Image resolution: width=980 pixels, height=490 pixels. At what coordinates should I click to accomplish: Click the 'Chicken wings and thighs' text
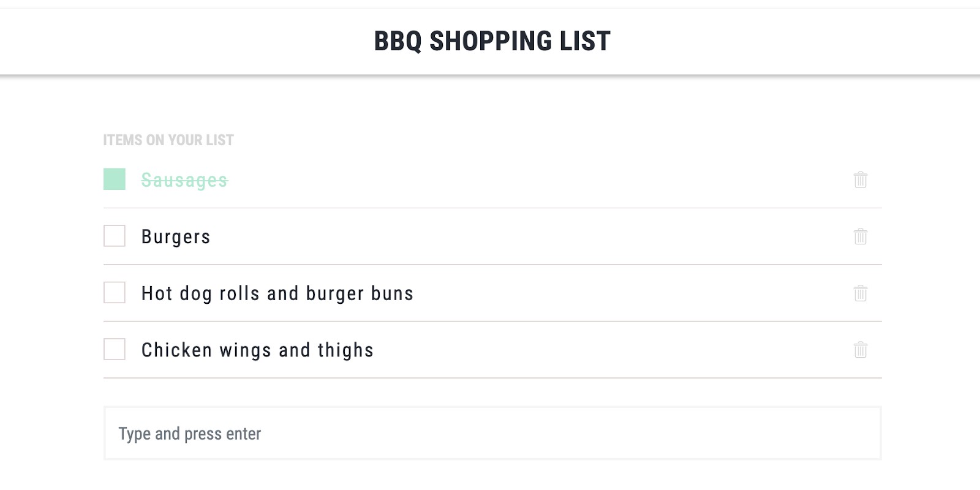[257, 350]
